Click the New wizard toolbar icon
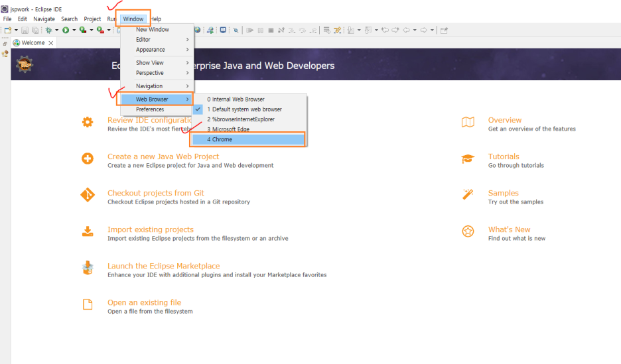This screenshot has height=364, width=621. point(7,30)
